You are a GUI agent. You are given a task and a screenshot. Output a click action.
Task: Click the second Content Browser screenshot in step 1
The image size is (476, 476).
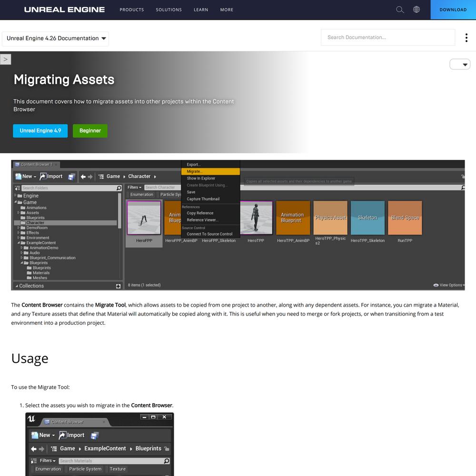pyautogui.click(x=99, y=444)
